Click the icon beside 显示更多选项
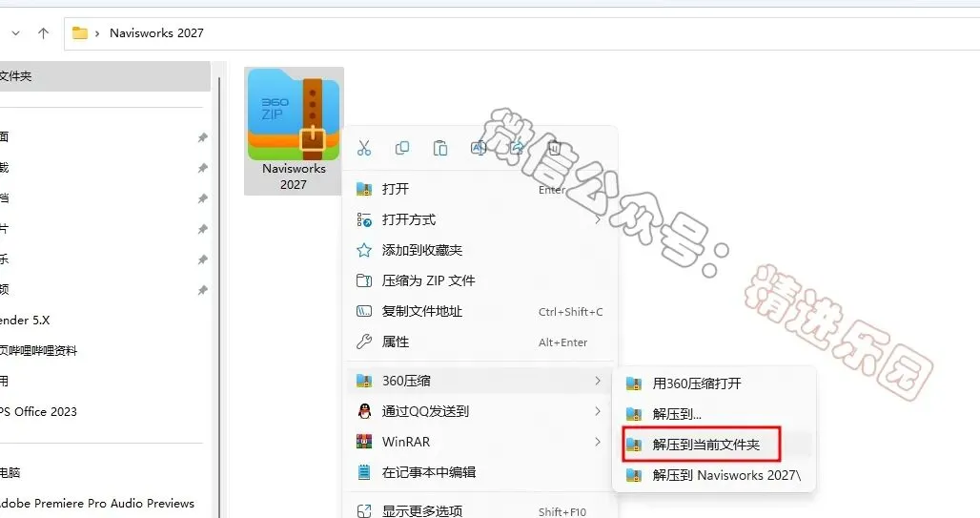Screen dimensions: 980x518 click(364, 511)
